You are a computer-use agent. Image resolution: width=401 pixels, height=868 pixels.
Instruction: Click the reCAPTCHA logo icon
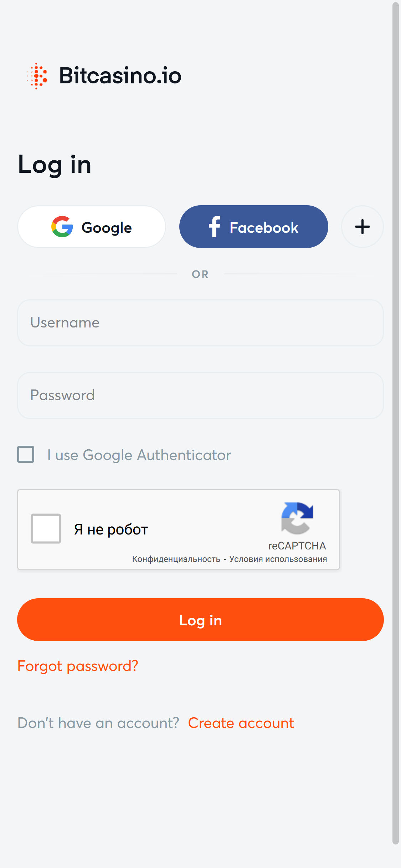point(297,518)
